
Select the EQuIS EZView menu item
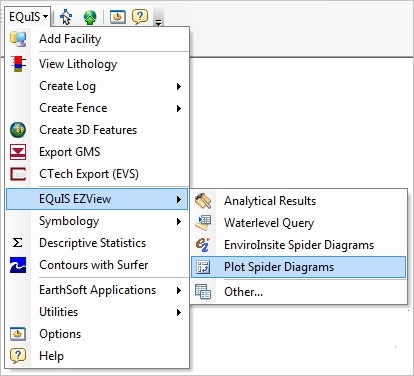97,199
